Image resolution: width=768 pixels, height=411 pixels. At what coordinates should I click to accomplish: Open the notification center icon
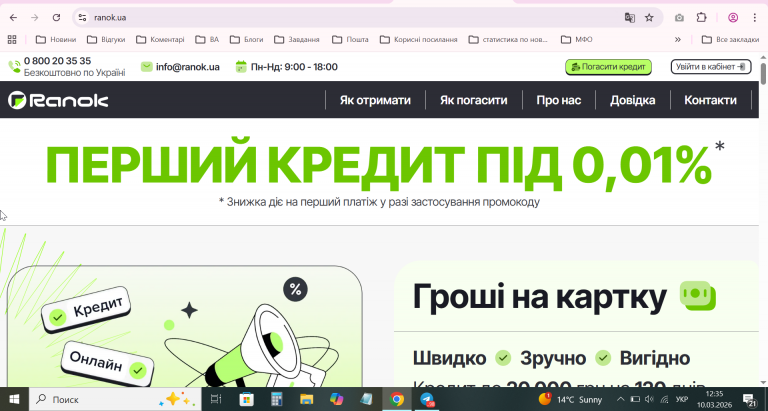[x=749, y=399]
